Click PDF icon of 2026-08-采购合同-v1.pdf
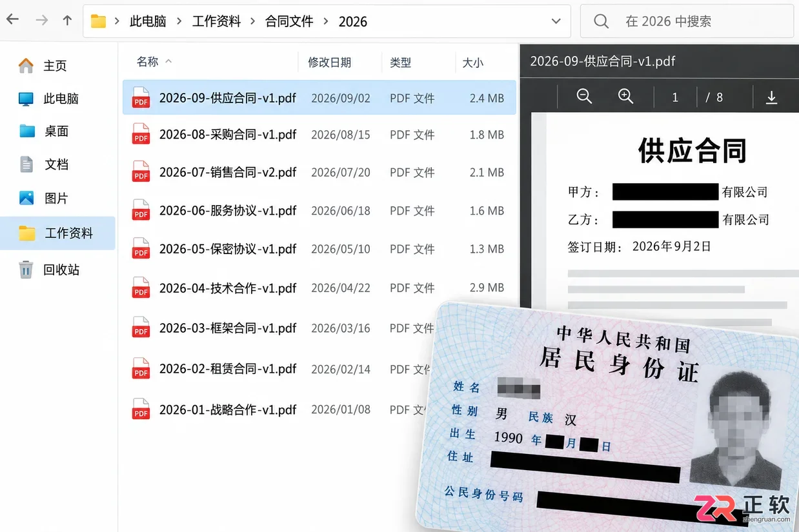 click(x=141, y=134)
